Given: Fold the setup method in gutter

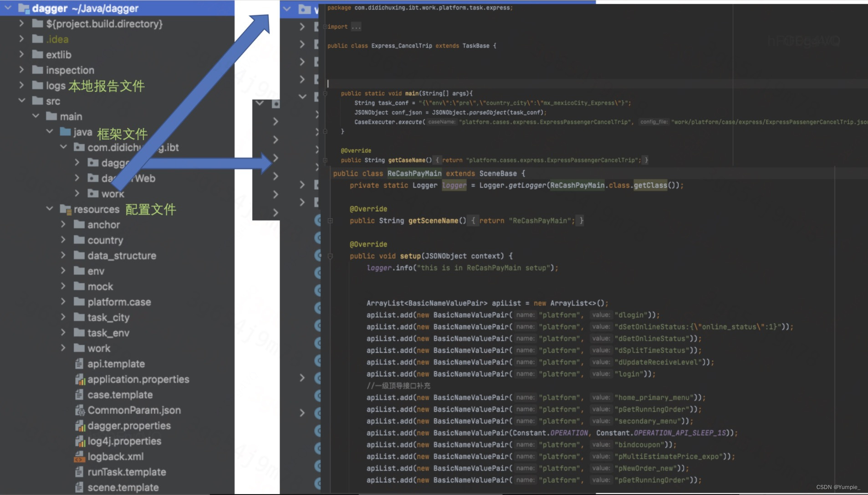Looking at the screenshot, I should (x=330, y=256).
